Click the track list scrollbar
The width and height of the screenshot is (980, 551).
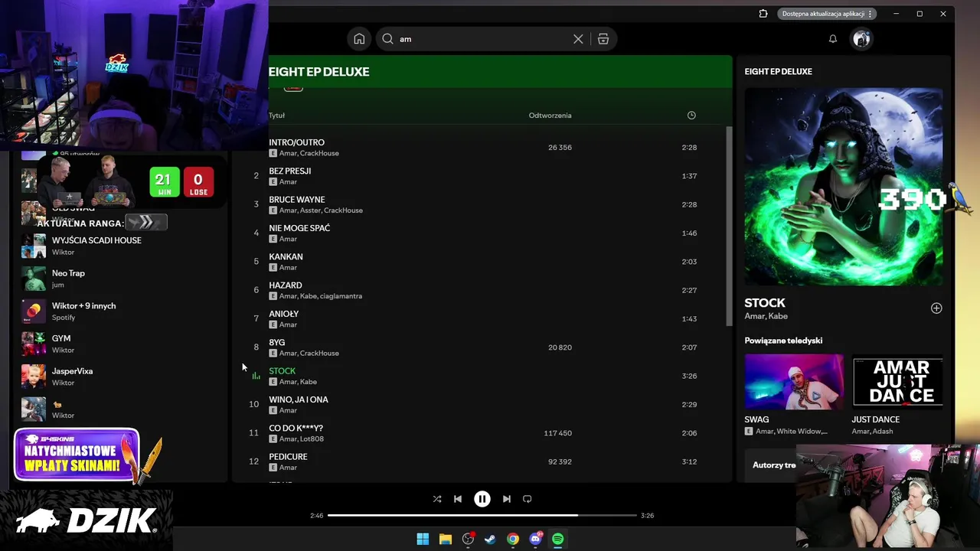729,227
